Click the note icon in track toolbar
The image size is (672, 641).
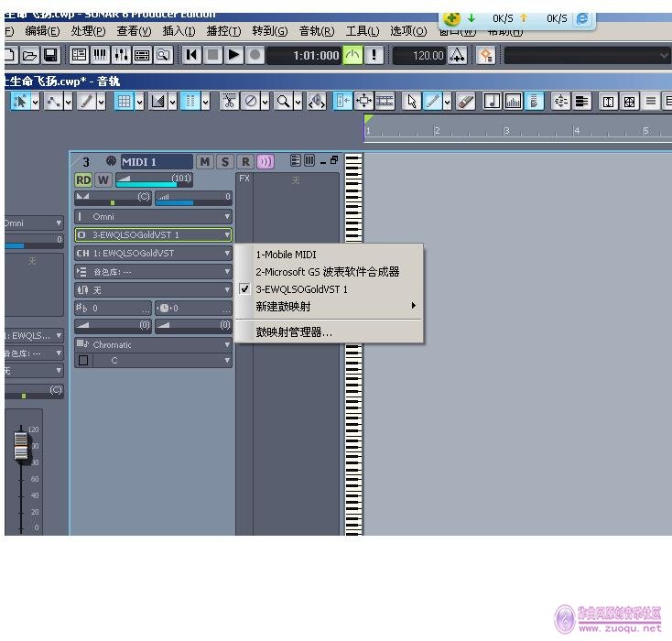click(x=492, y=102)
